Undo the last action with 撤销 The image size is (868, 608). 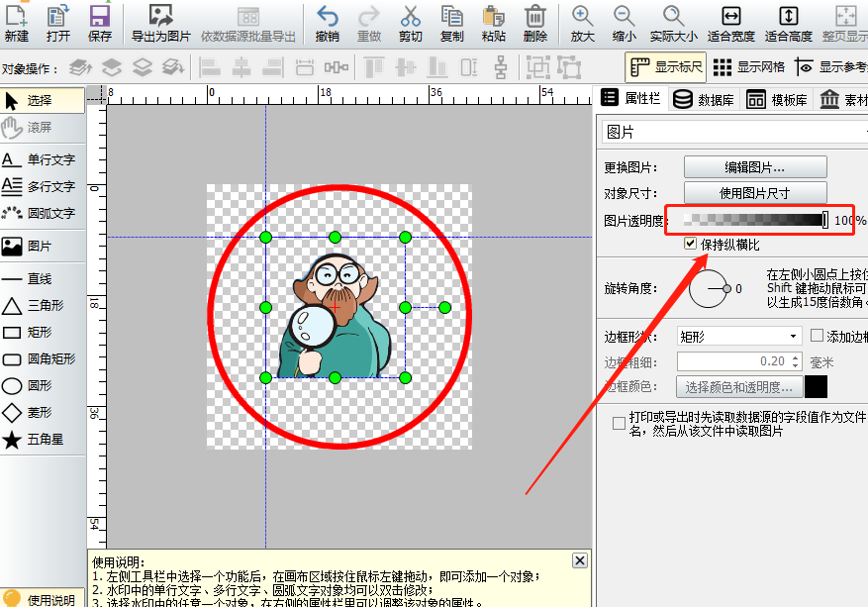tap(328, 23)
